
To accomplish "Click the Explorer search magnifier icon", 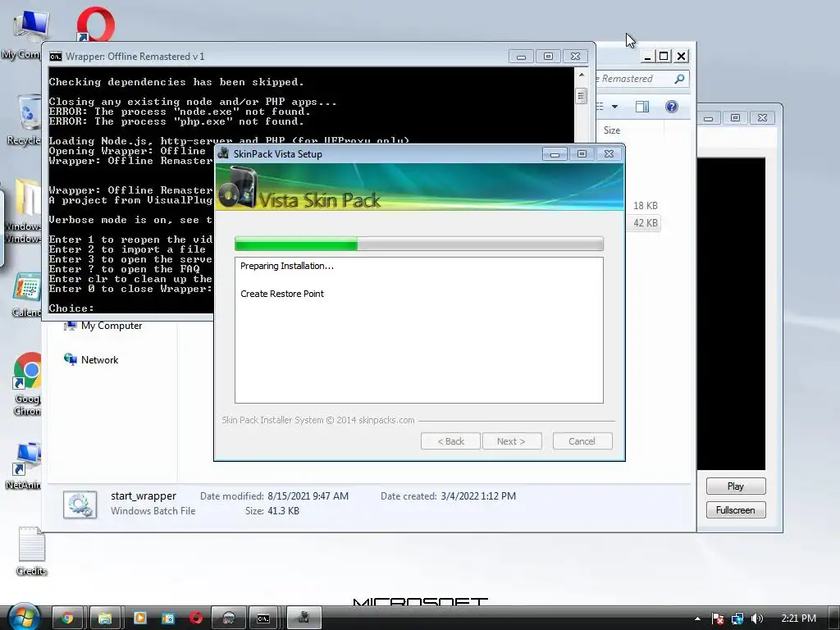I will pos(679,79).
